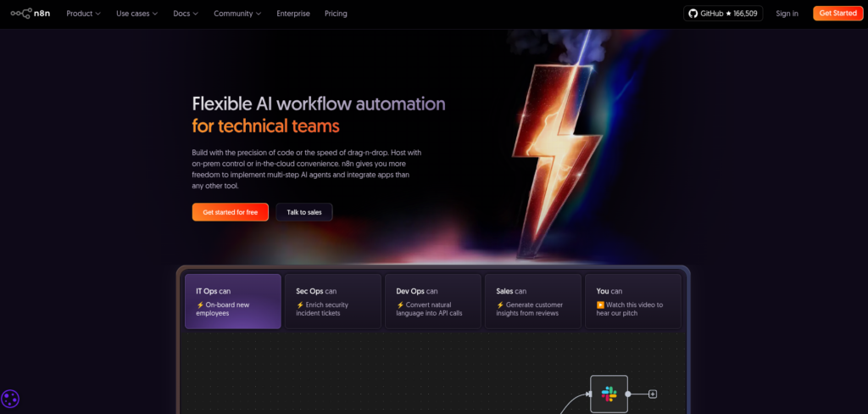Expand the Product dropdown menu

click(x=83, y=14)
